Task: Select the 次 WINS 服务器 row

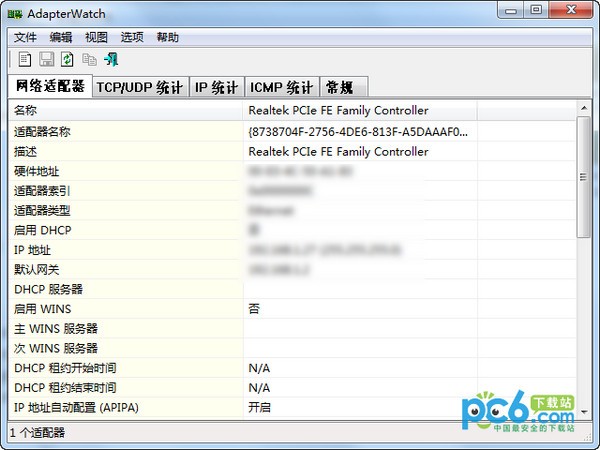Action: (x=292, y=349)
